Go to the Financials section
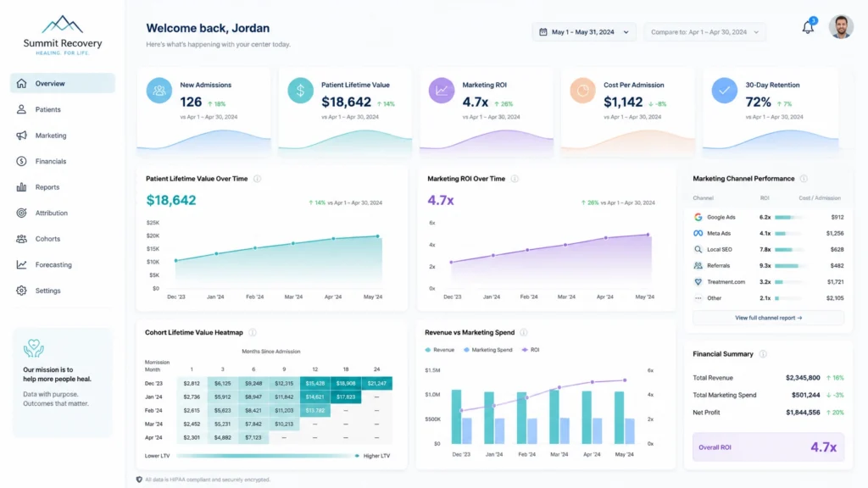The image size is (868, 488). click(x=63, y=161)
